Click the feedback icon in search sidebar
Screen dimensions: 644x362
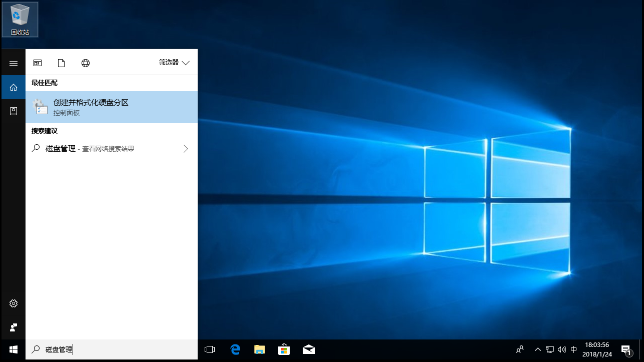point(14,327)
